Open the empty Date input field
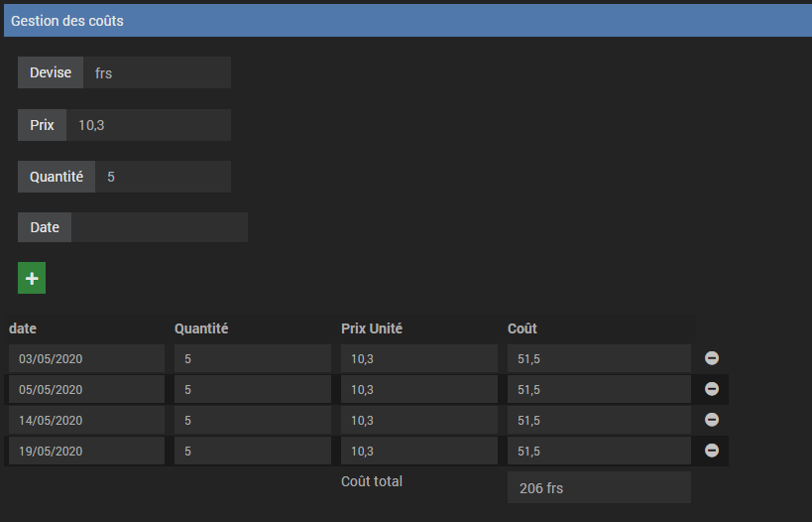 click(x=160, y=227)
